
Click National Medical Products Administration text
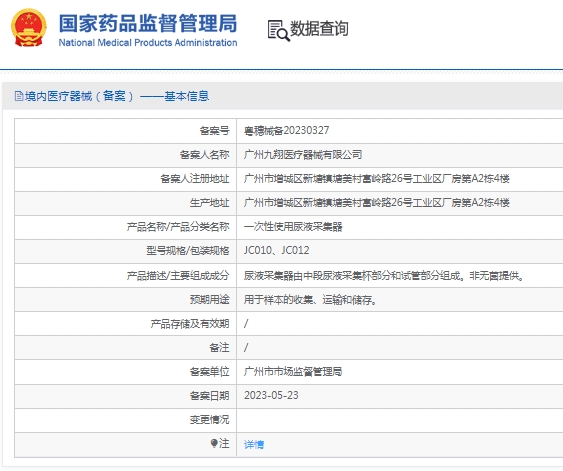point(148,43)
